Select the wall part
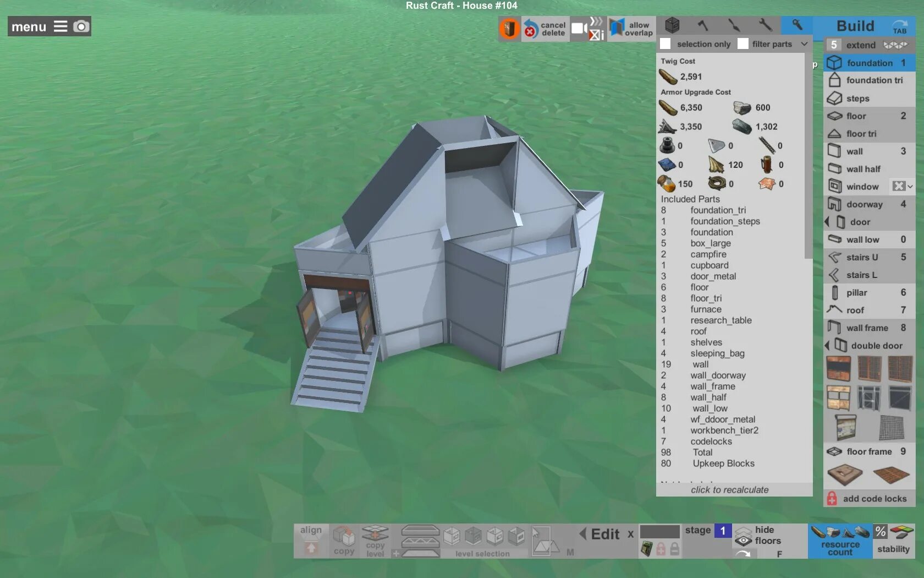The image size is (924, 578). (870, 151)
